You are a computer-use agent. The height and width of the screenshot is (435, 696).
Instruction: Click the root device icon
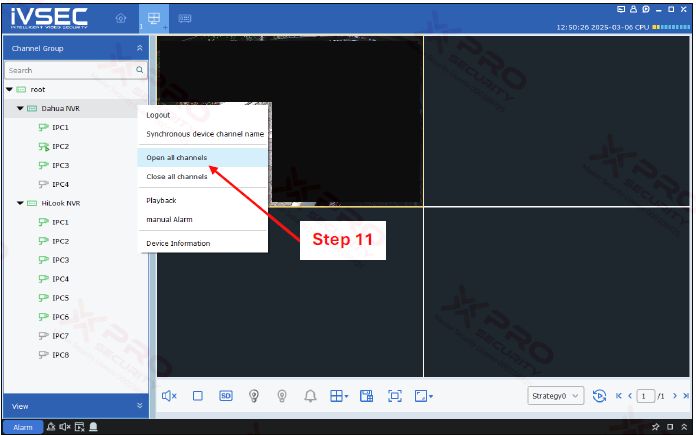(21, 89)
